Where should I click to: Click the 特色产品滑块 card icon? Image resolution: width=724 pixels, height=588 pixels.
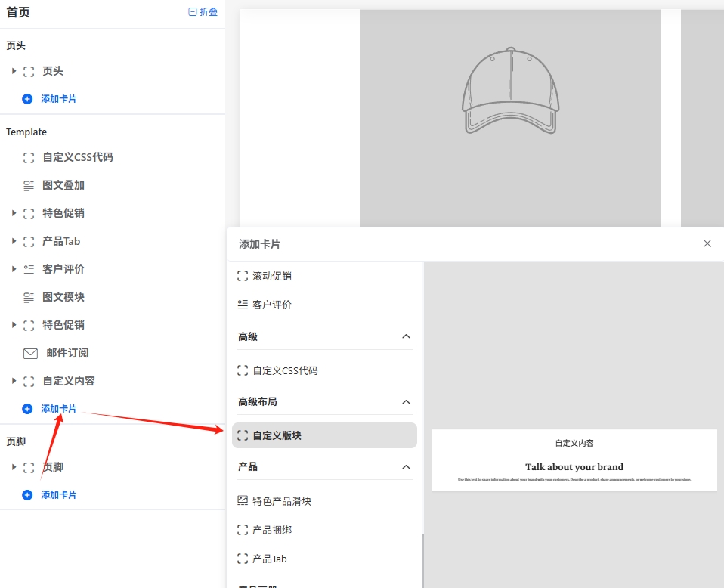[243, 501]
